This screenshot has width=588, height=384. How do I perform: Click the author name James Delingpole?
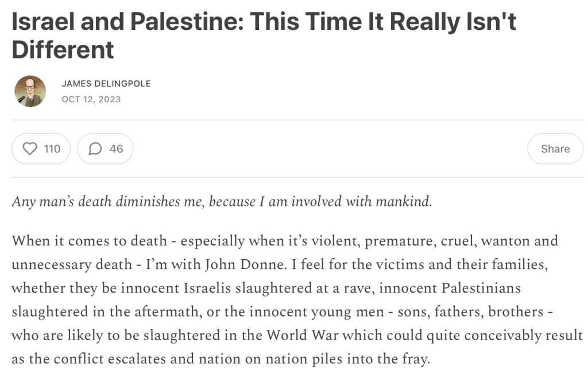(x=106, y=84)
